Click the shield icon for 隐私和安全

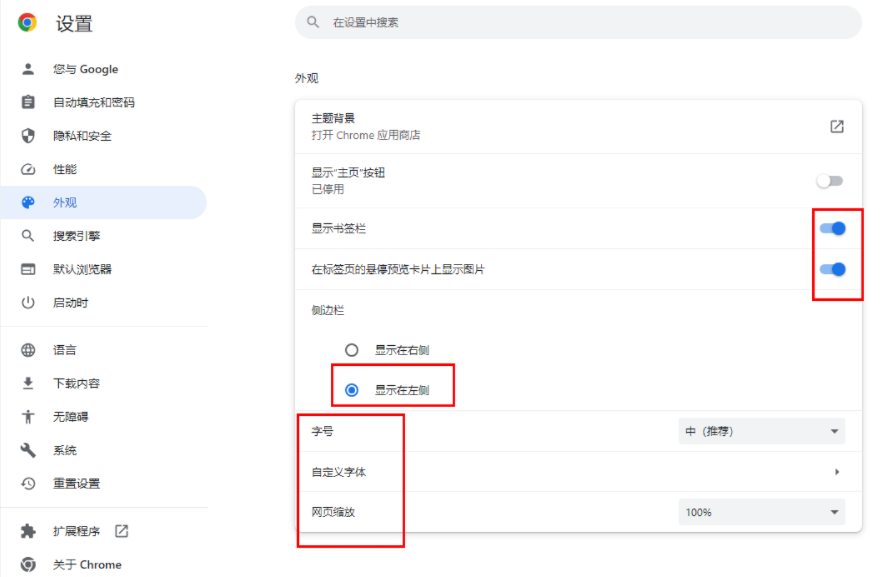28,136
